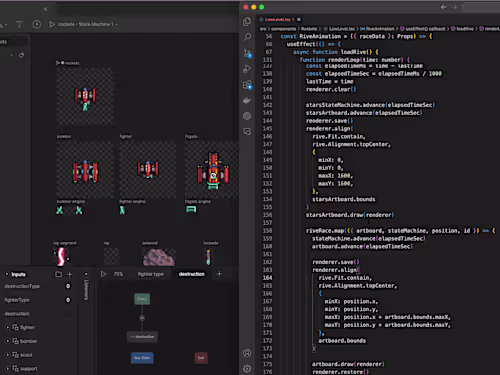This screenshot has width=500, height=375.
Task: Select the asteroid artboard
Action: click(159, 257)
